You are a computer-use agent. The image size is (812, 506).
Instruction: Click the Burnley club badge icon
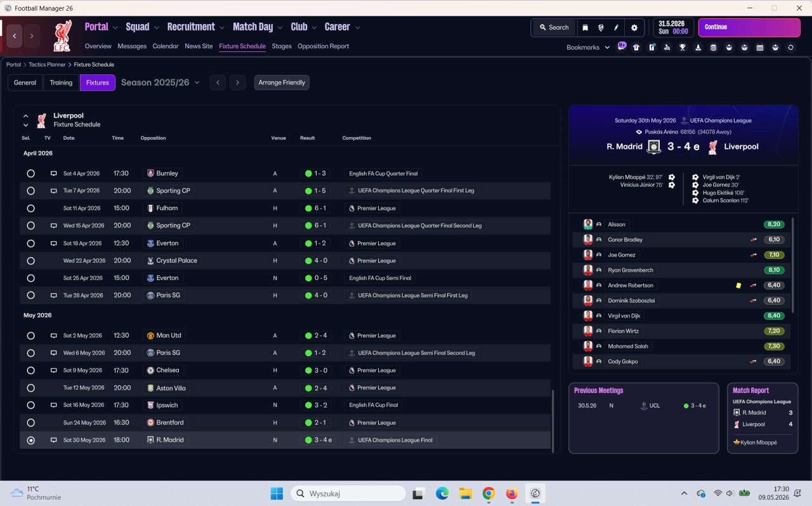150,173
